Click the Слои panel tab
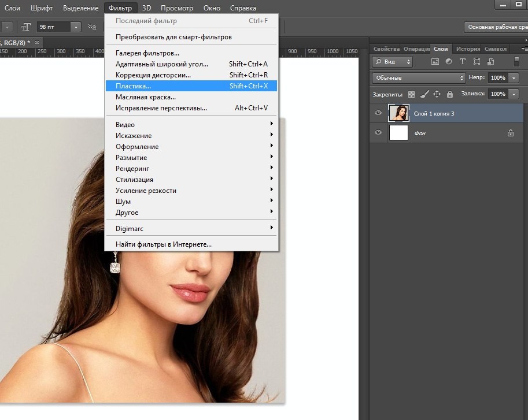Viewport: 528px width, 420px height. pyautogui.click(x=441, y=49)
